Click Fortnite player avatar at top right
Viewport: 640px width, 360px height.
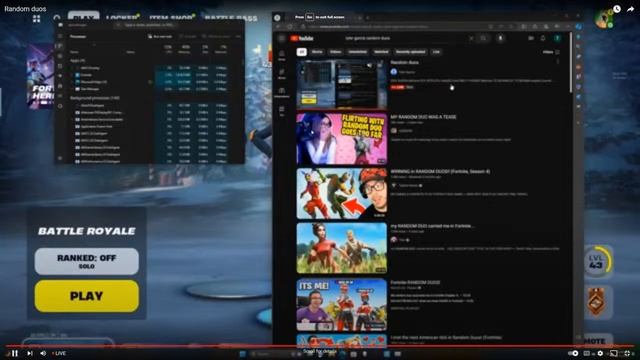click(x=603, y=19)
